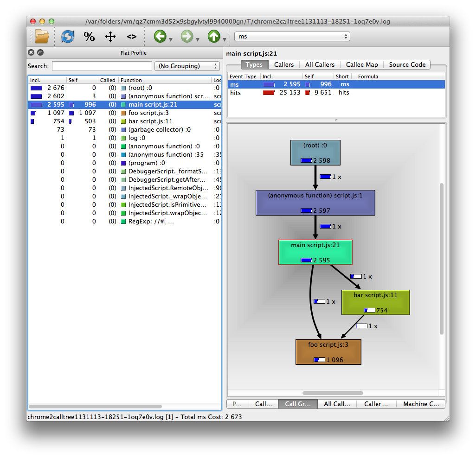
Task: Sort event types by Formula header
Action: click(x=400, y=76)
